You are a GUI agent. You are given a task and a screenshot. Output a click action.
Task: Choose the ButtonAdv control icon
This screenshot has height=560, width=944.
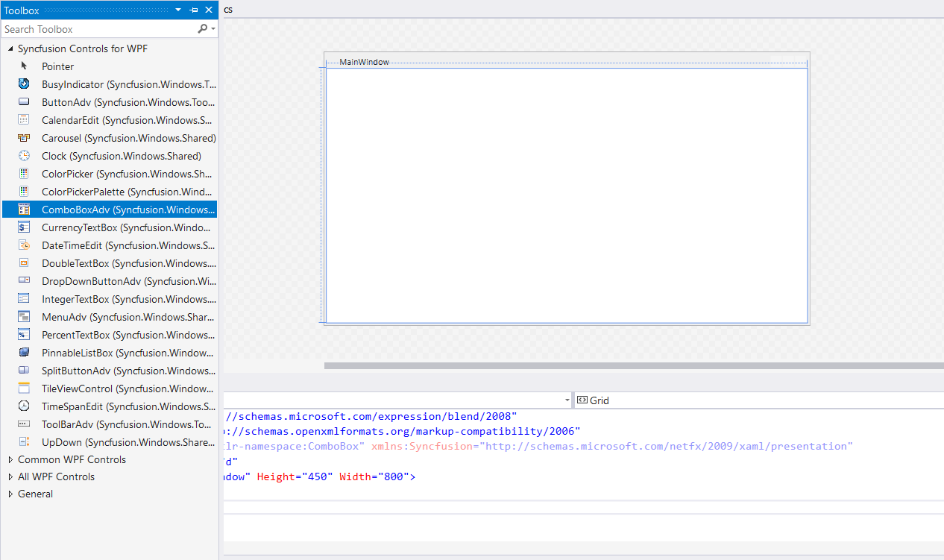click(24, 102)
